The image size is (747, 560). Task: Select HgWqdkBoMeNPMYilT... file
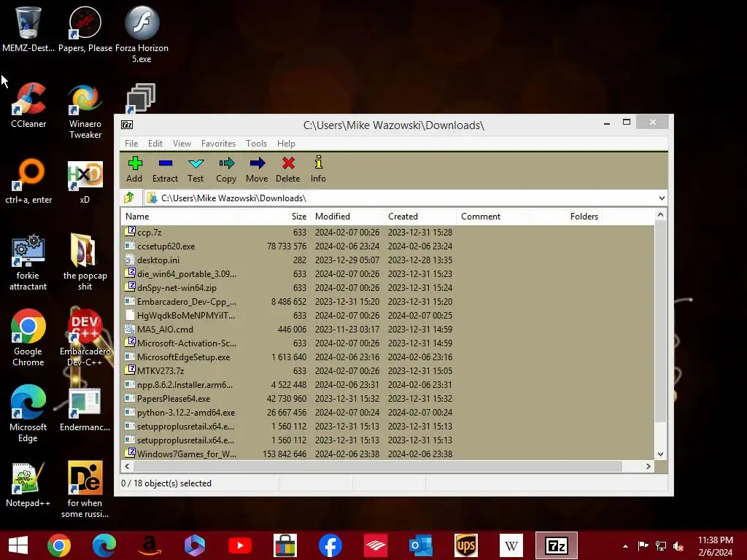point(186,315)
